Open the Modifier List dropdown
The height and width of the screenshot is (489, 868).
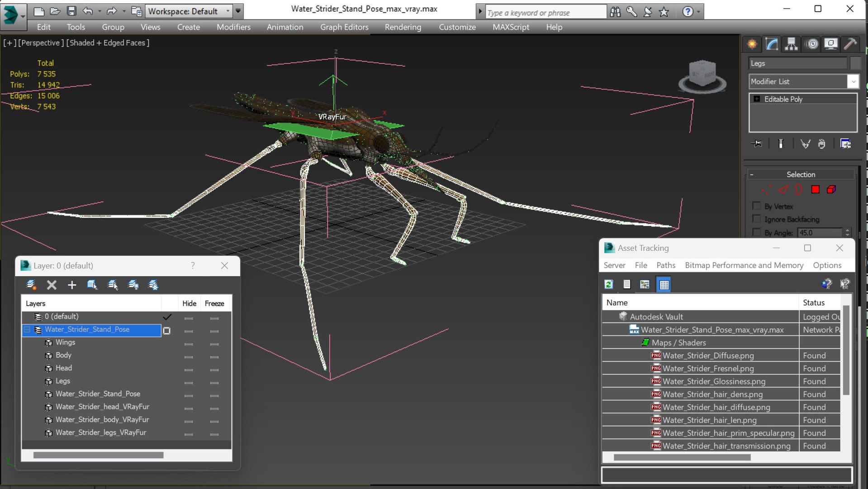pos(853,81)
